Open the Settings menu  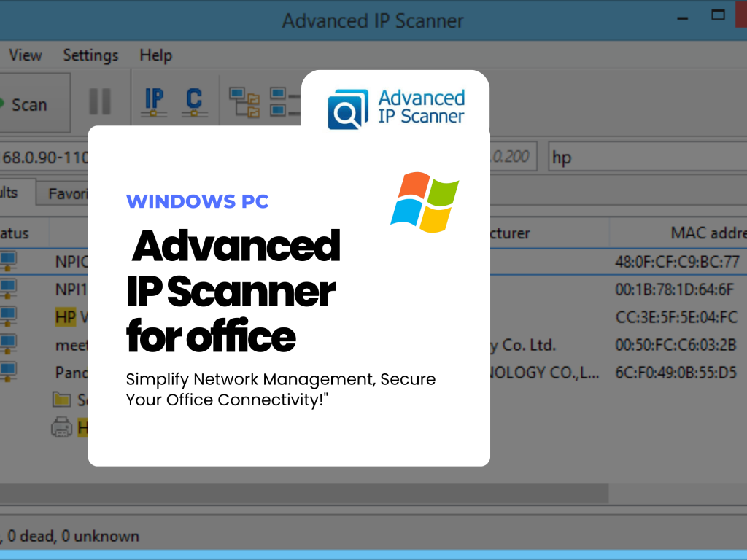pos(90,55)
